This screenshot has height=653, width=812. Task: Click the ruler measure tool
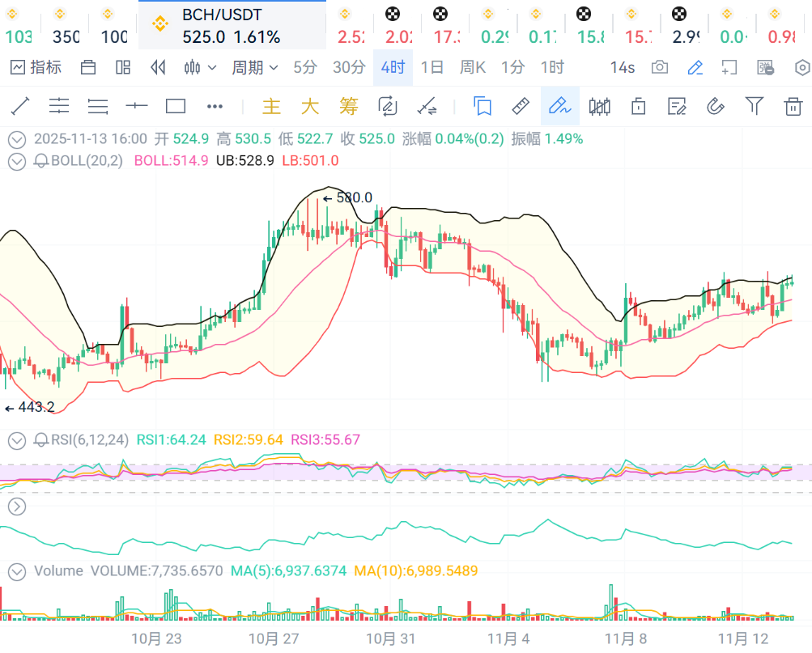click(x=521, y=106)
